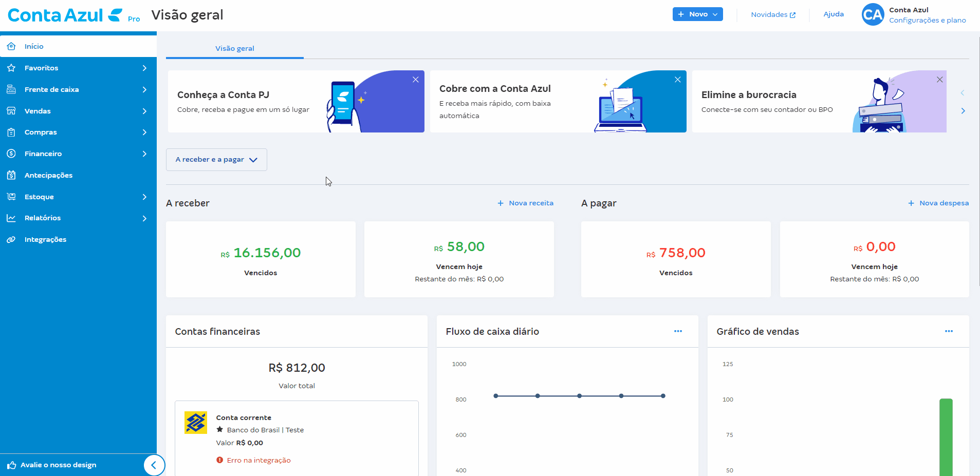Click the rightmost point in Fluxo de caixa line chart
The height and width of the screenshot is (476, 980).
[663, 396]
